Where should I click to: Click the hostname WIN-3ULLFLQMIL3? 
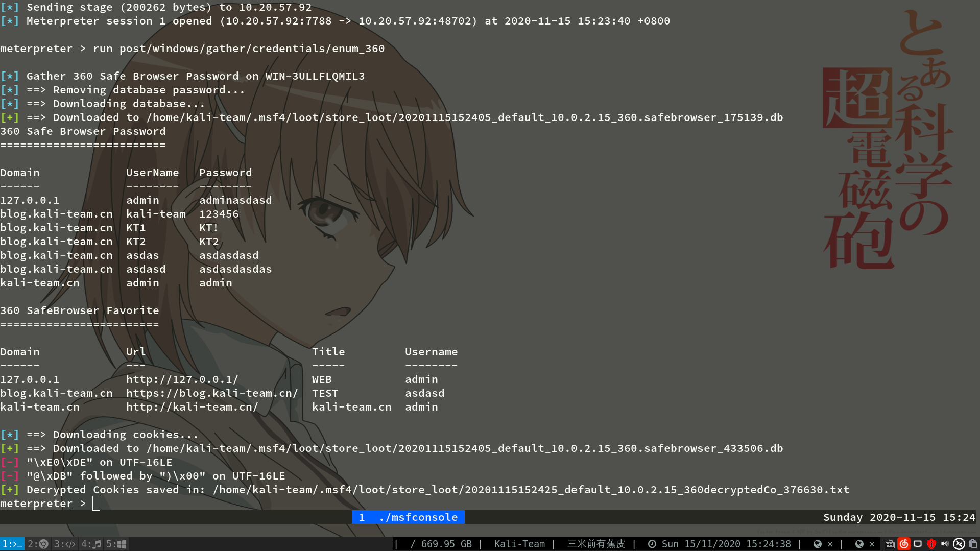[315, 76]
